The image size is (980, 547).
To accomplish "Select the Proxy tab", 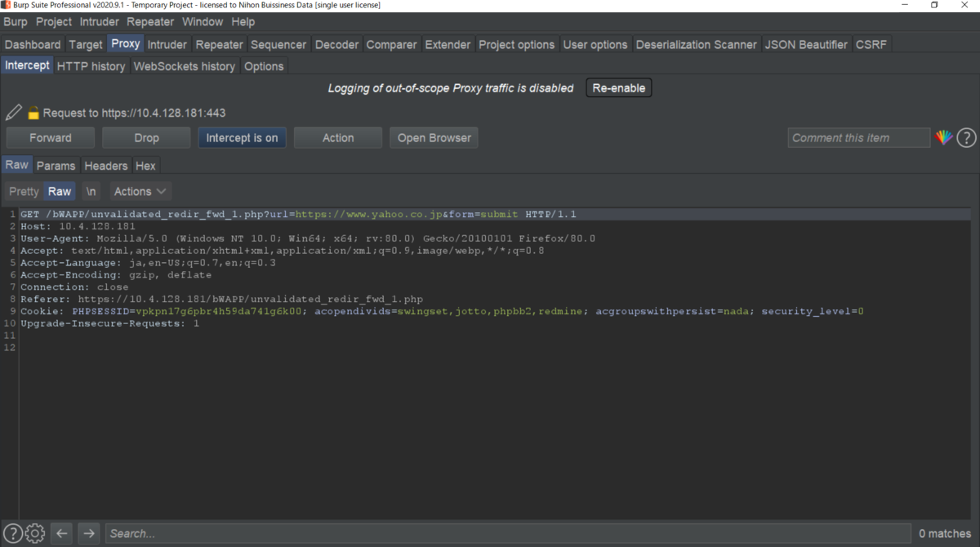I will click(126, 44).
